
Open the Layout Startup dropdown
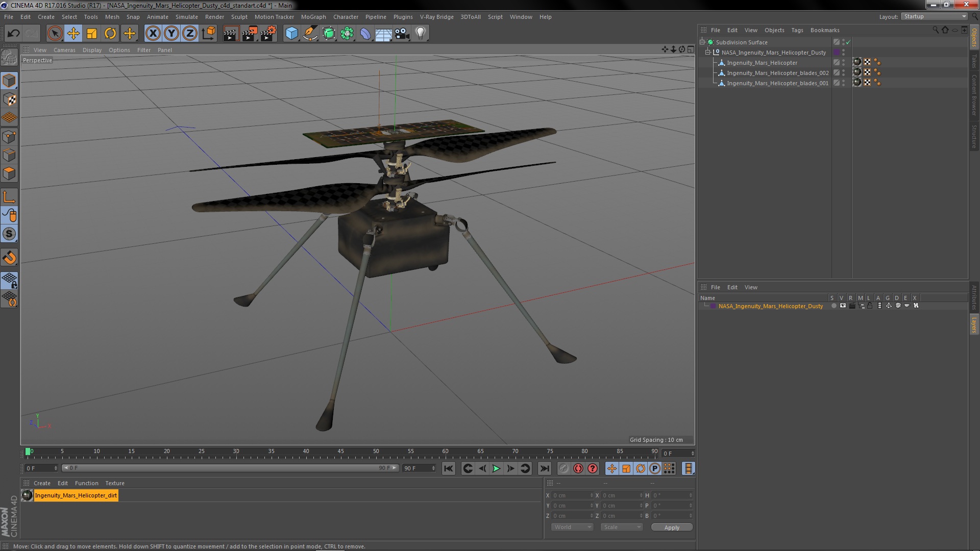click(x=935, y=17)
